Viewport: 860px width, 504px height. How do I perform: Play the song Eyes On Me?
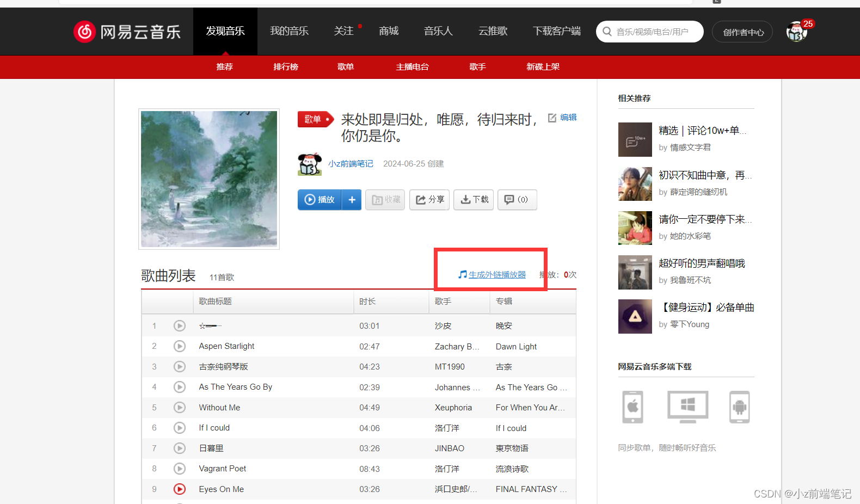(x=180, y=489)
